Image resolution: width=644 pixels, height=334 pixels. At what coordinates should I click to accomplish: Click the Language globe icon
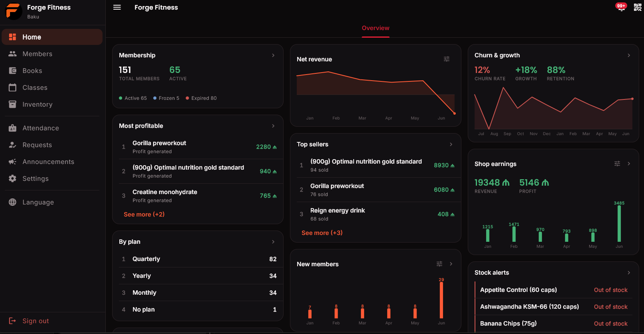12,202
